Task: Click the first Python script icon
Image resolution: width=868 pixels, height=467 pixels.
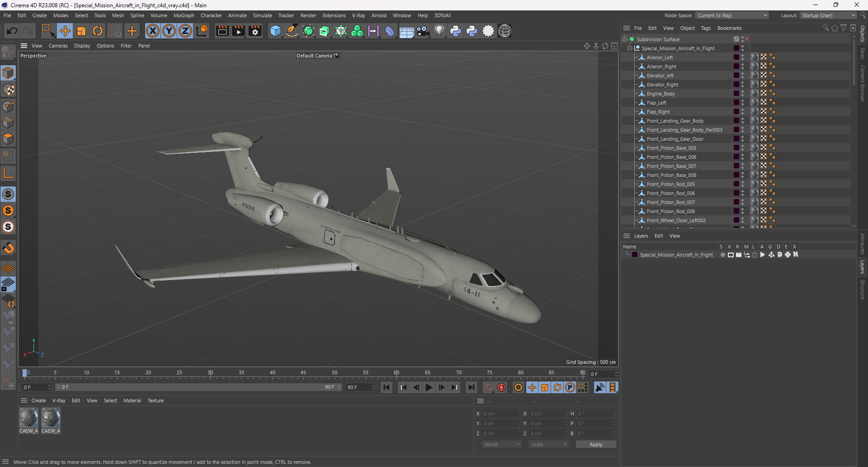Action: (x=456, y=31)
